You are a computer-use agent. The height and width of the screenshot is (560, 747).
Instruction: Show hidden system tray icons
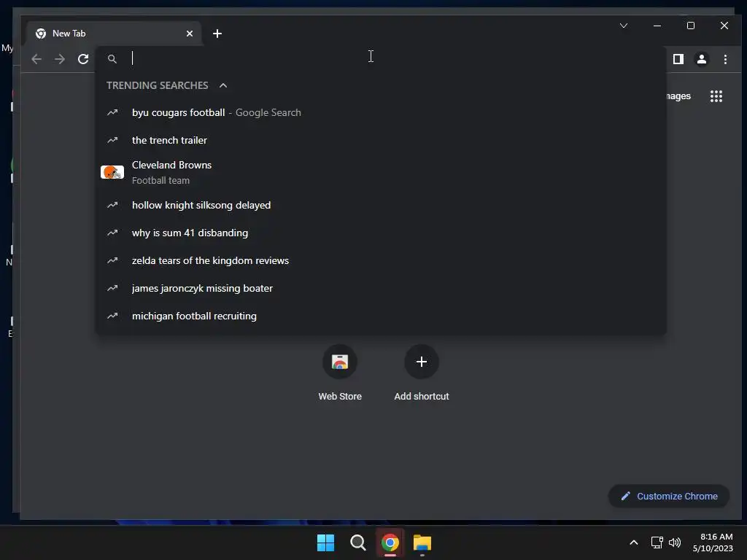(x=634, y=542)
